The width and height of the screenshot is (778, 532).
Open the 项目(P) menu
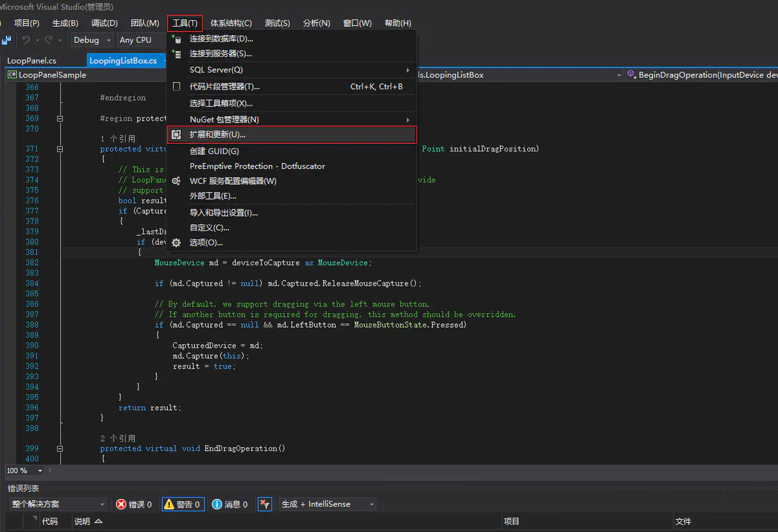pos(27,23)
